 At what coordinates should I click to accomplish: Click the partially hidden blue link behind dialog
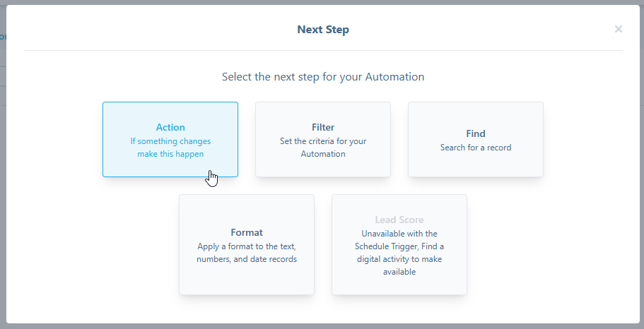[2, 36]
